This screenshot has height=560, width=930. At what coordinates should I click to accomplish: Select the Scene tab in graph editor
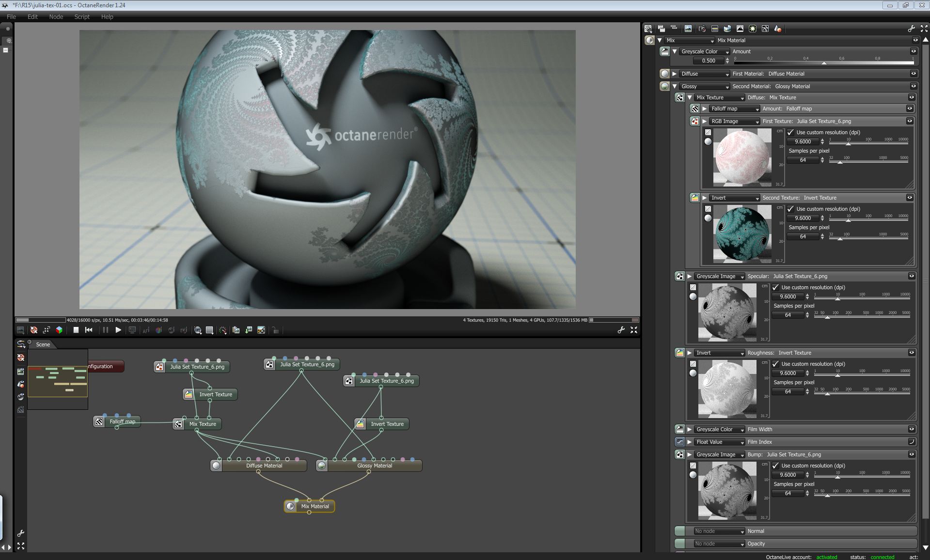(x=43, y=344)
